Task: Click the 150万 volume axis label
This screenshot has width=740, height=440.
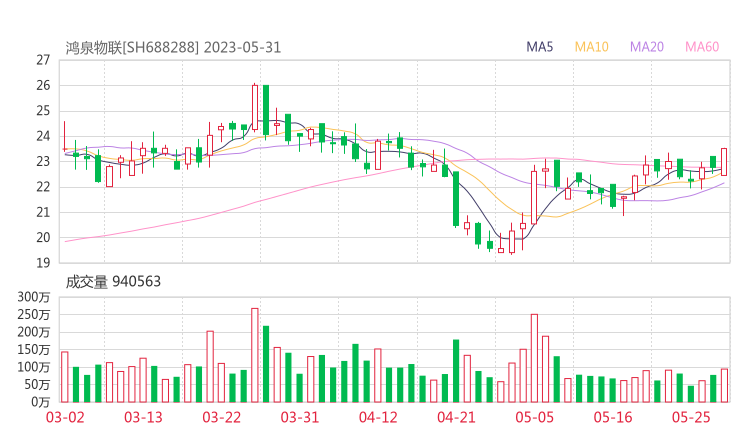Action: point(34,349)
